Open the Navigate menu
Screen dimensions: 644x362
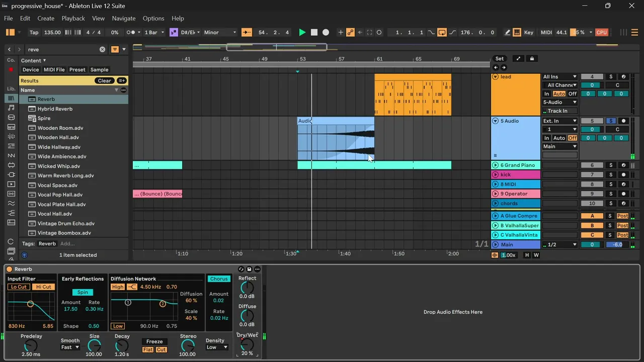124,19
